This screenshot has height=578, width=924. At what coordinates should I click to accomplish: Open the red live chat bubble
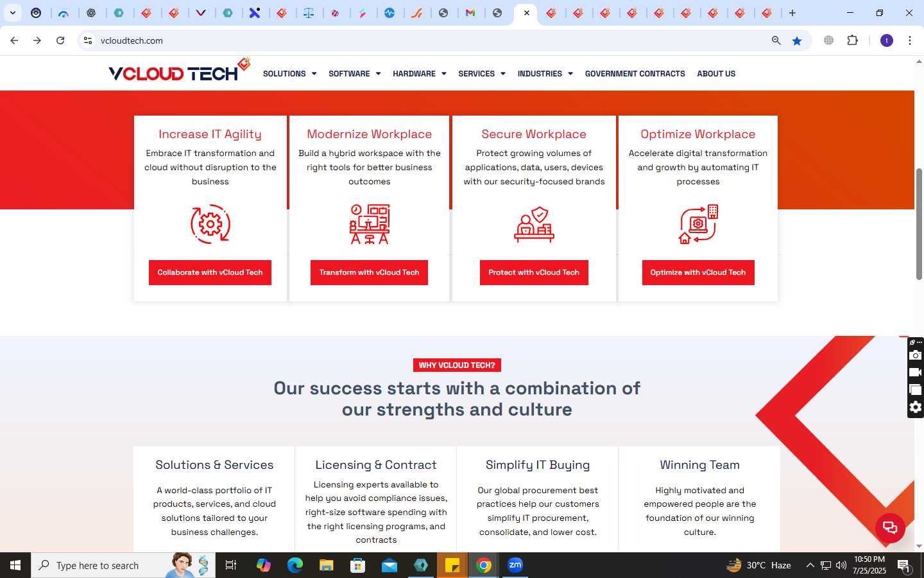pyautogui.click(x=890, y=528)
